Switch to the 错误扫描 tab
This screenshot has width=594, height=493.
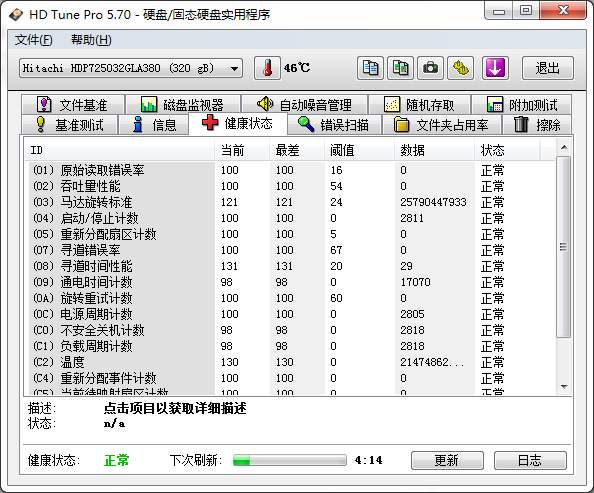click(x=334, y=125)
